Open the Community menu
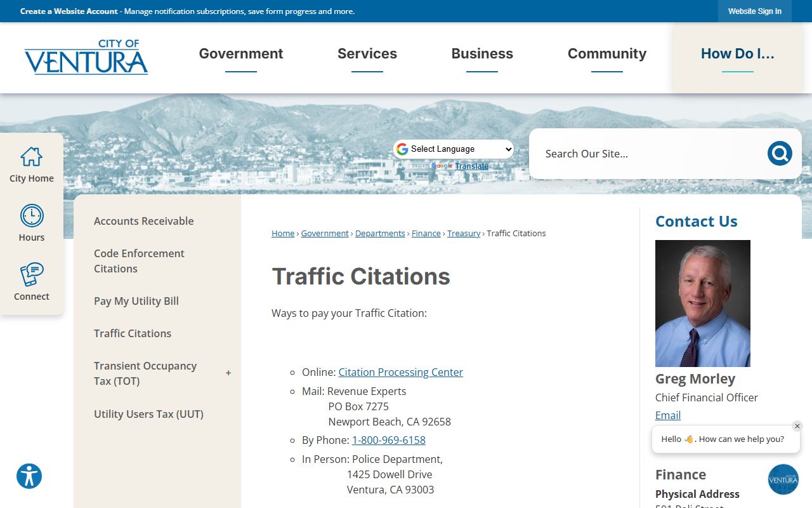 (607, 54)
